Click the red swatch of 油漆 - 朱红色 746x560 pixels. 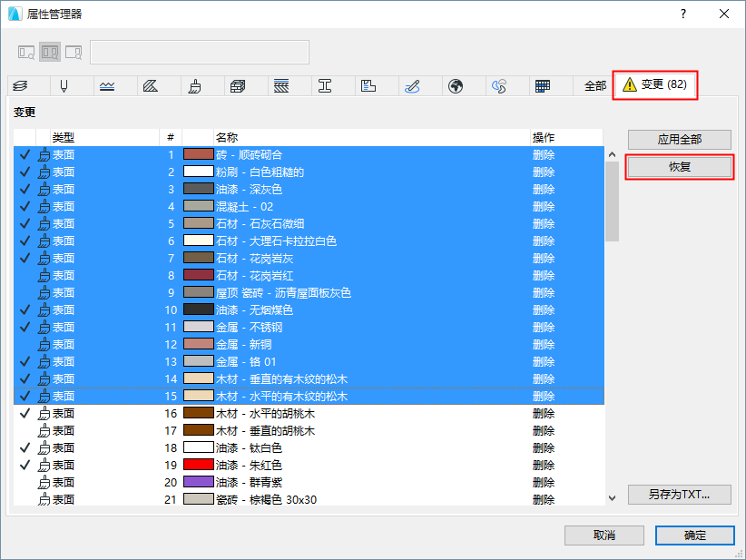coord(199,465)
